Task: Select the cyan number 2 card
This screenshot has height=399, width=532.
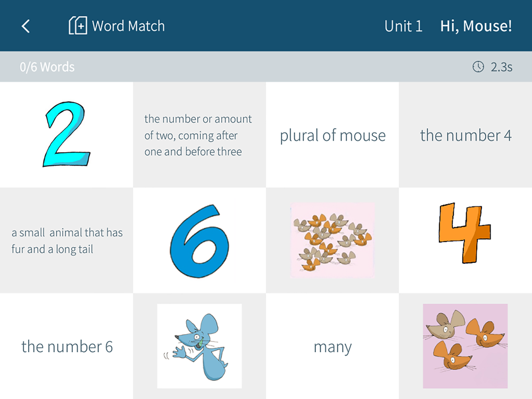Action: pos(66,135)
